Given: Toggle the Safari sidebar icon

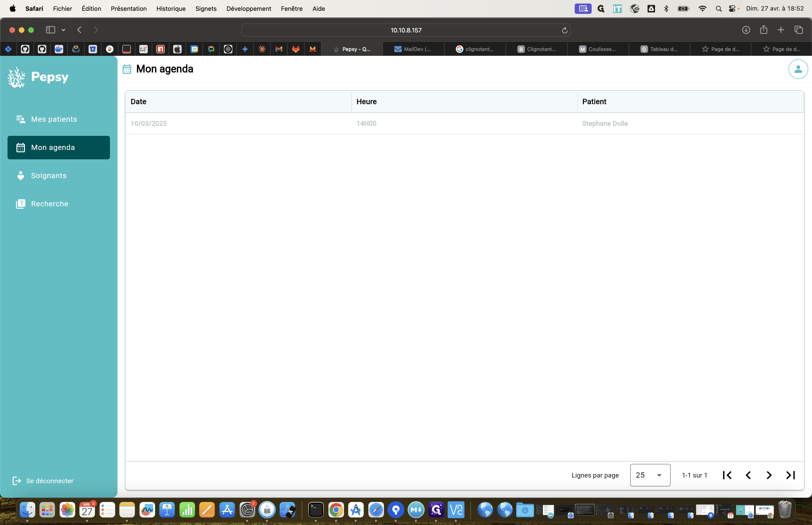Looking at the screenshot, I should pyautogui.click(x=51, y=30).
